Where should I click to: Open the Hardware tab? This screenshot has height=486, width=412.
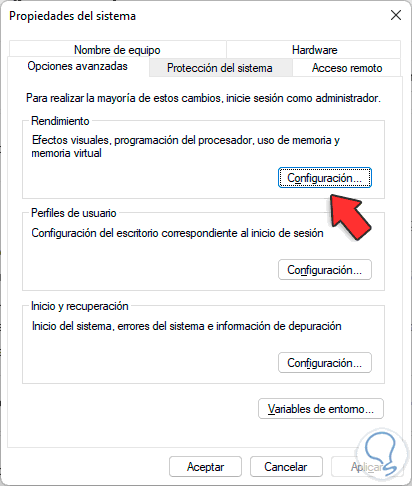[314, 50]
